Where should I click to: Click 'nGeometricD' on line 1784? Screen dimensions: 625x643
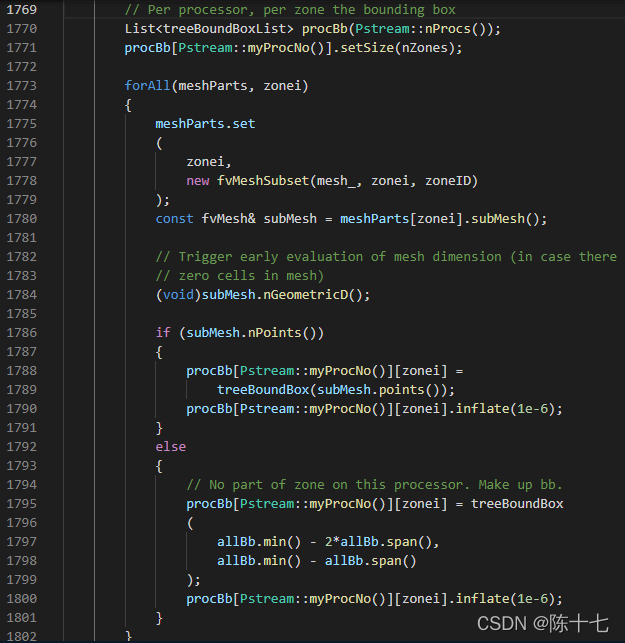tap(306, 295)
